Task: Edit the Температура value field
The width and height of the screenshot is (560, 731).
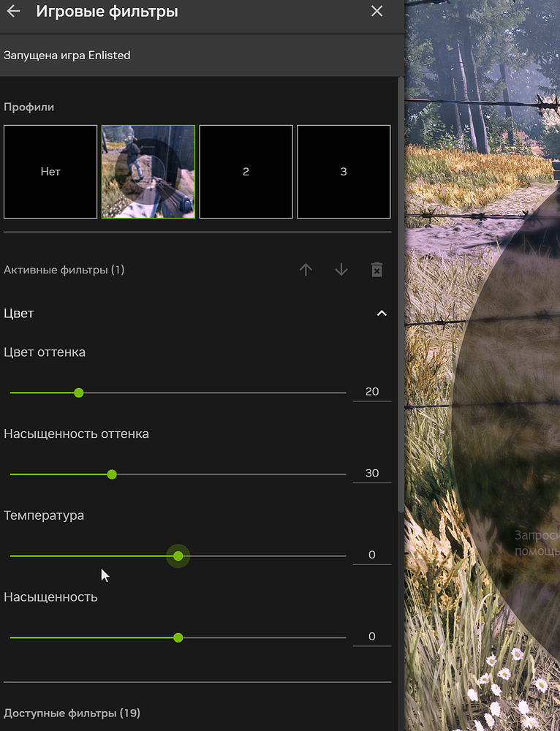Action: [x=372, y=555]
